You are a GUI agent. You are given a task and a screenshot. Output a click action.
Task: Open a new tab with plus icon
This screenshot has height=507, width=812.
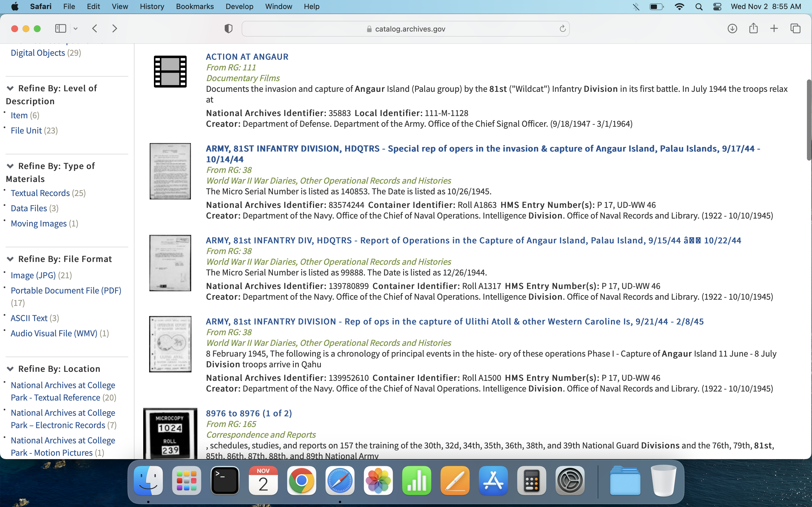[x=774, y=28]
